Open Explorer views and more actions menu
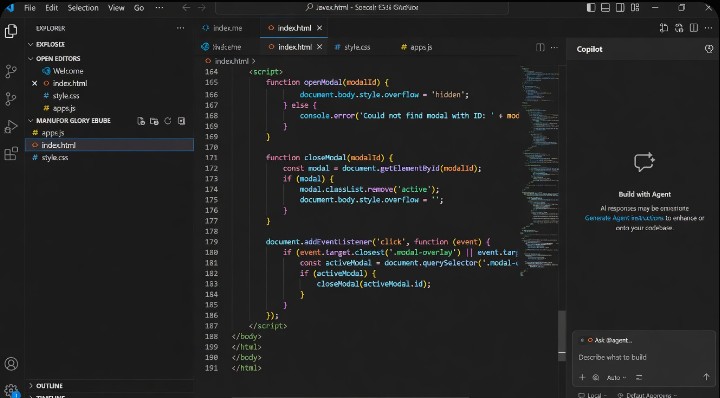The height and width of the screenshot is (398, 720). 180,28
